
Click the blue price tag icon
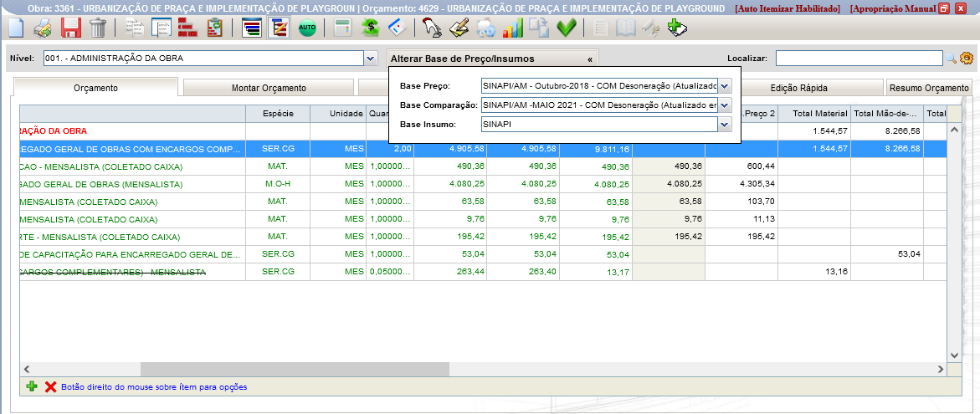[398, 28]
